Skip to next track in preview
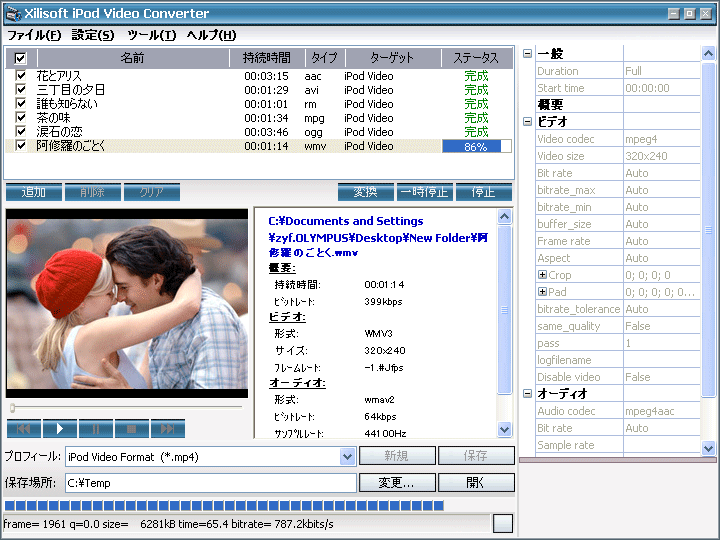720x540 pixels. coord(168,428)
